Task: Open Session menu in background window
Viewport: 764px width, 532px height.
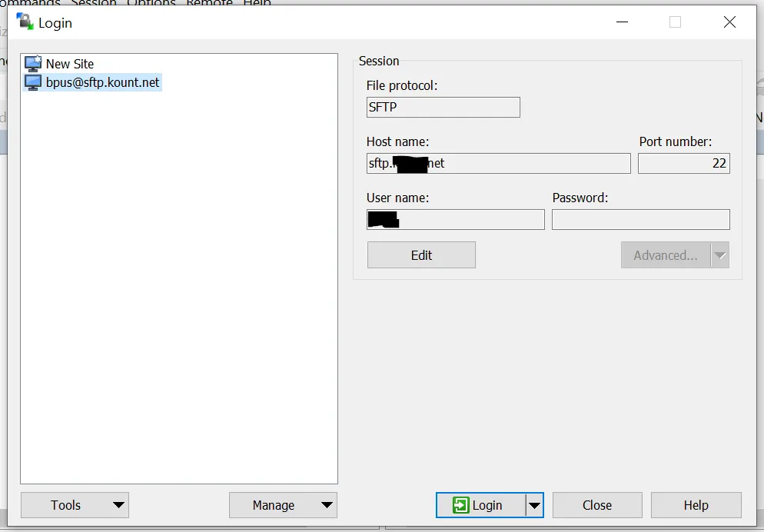Action: point(94,2)
